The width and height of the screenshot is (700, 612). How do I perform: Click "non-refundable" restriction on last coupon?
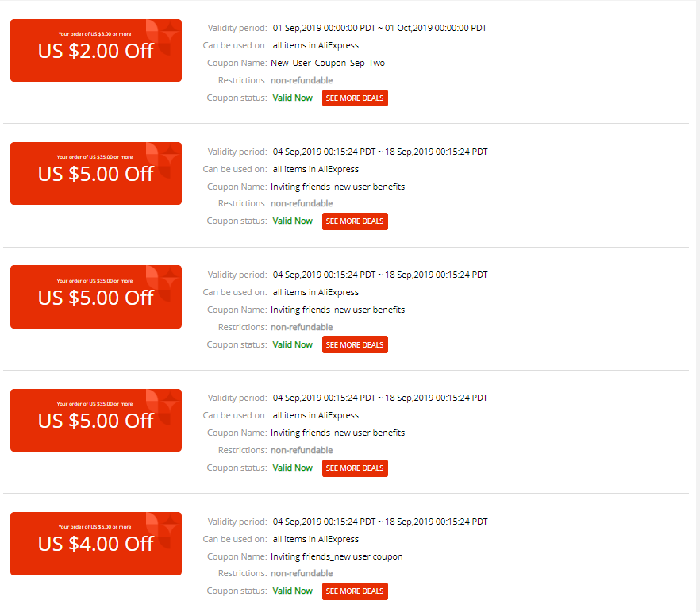click(302, 573)
